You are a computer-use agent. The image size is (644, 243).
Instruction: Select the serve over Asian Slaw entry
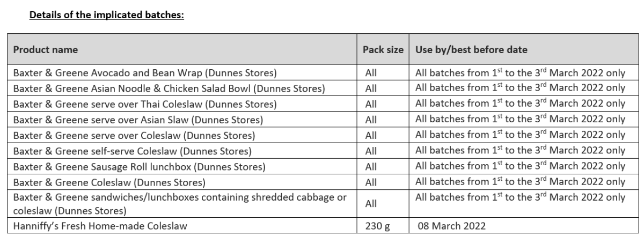click(138, 119)
